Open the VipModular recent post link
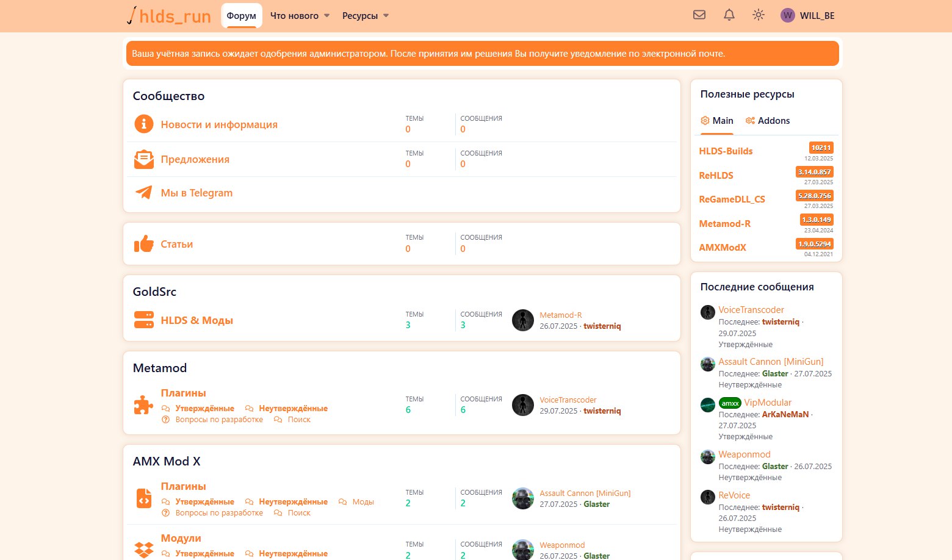 tap(767, 403)
